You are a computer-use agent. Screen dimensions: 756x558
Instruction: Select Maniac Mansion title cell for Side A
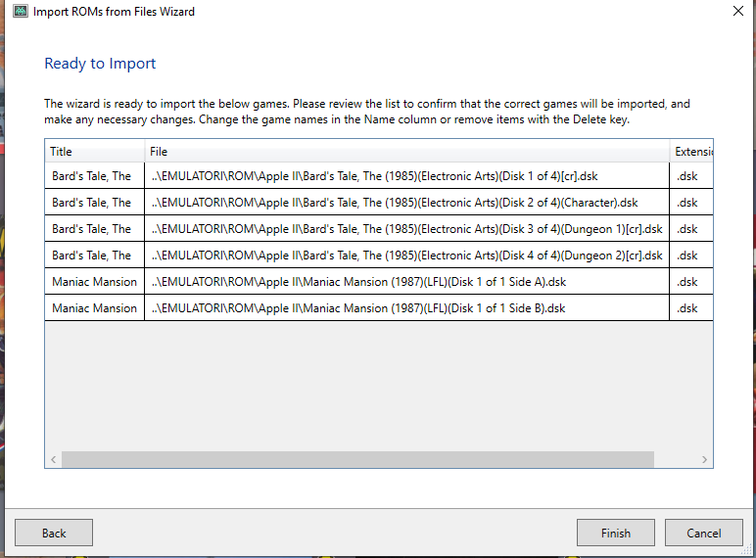[94, 281]
